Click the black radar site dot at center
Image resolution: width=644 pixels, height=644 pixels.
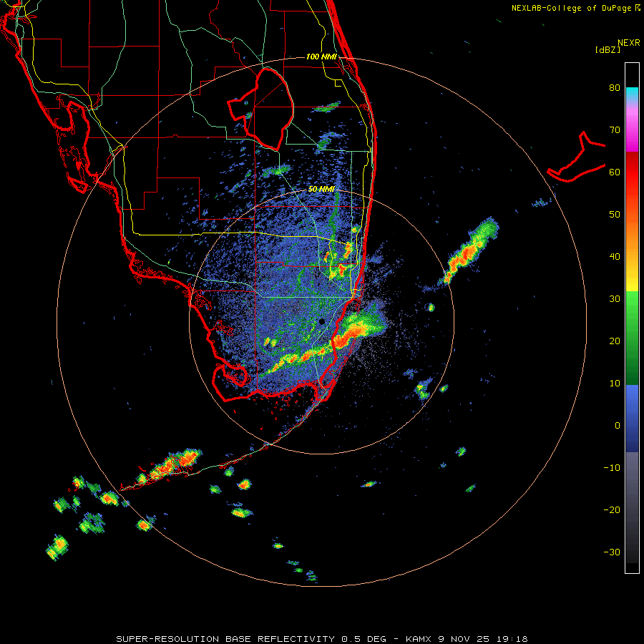coord(321,321)
